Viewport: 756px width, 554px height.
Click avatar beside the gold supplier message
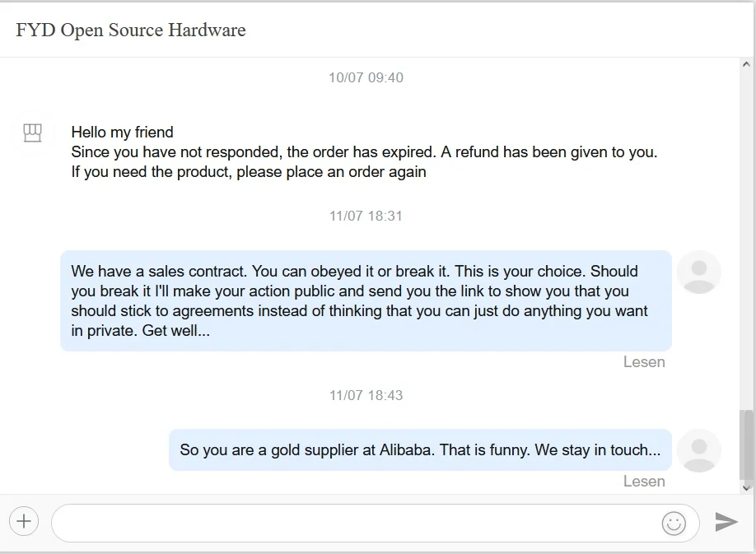[699, 450]
